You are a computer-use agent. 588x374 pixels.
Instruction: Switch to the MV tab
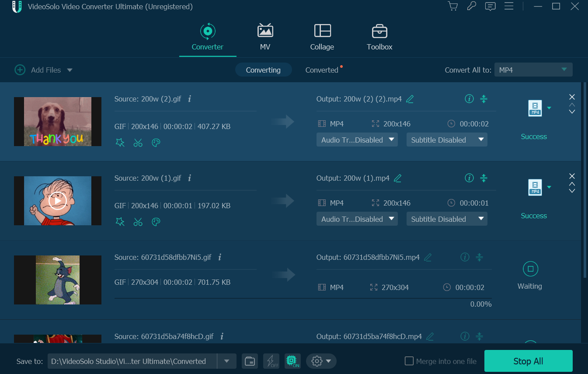pyautogui.click(x=265, y=37)
